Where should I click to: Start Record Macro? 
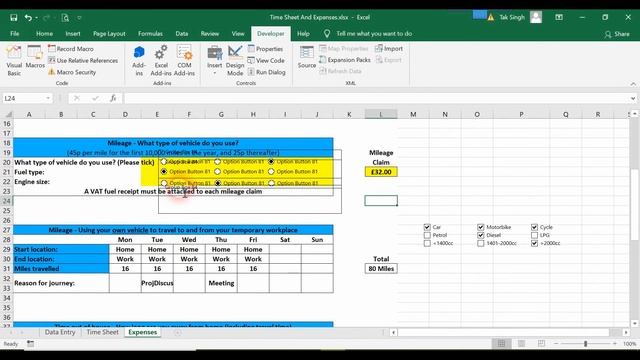coord(71,49)
